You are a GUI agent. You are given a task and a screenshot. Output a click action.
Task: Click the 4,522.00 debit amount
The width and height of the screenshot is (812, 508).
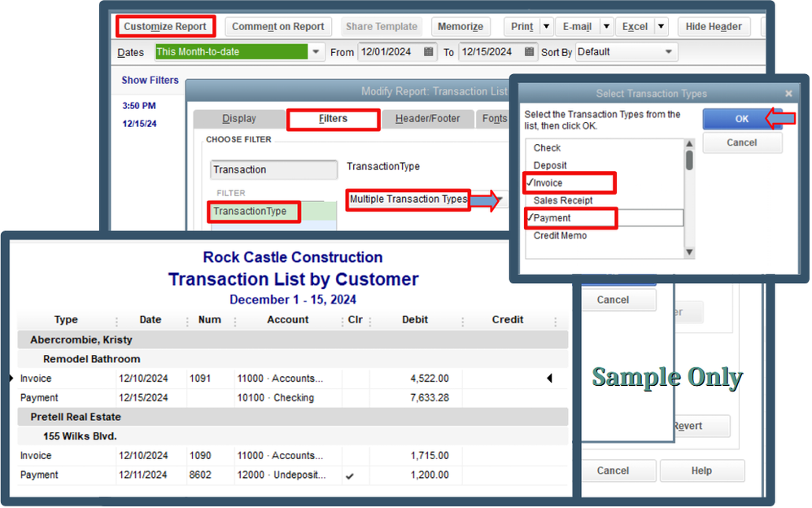pyautogui.click(x=430, y=379)
